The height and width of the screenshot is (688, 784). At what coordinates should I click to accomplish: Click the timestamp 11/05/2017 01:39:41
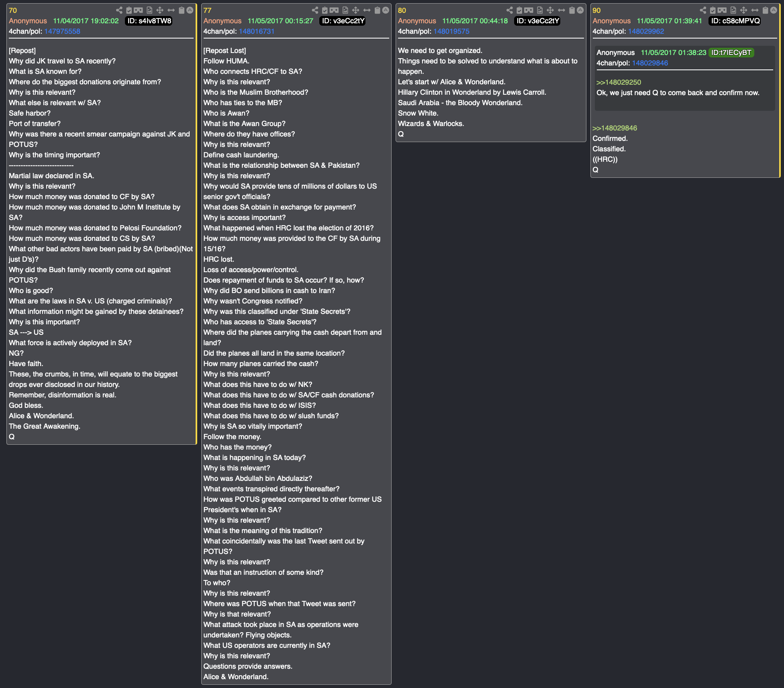pos(670,21)
